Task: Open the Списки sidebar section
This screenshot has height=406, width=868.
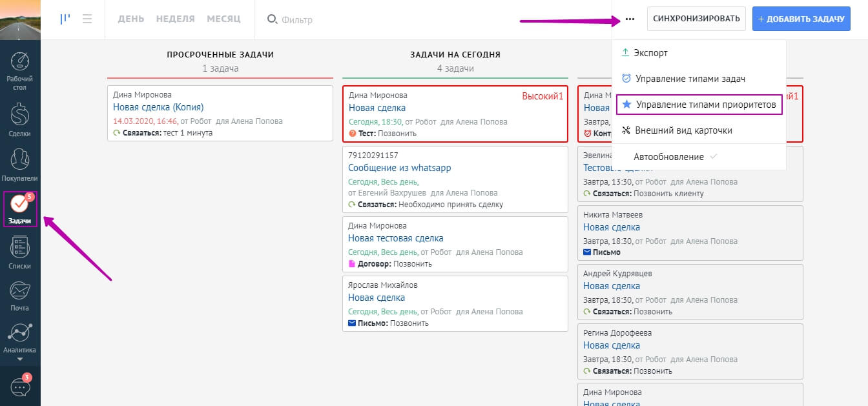Action: point(20,252)
